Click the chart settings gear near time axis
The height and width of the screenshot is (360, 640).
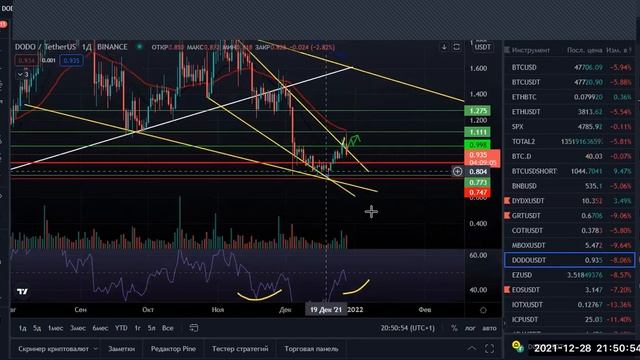click(483, 310)
